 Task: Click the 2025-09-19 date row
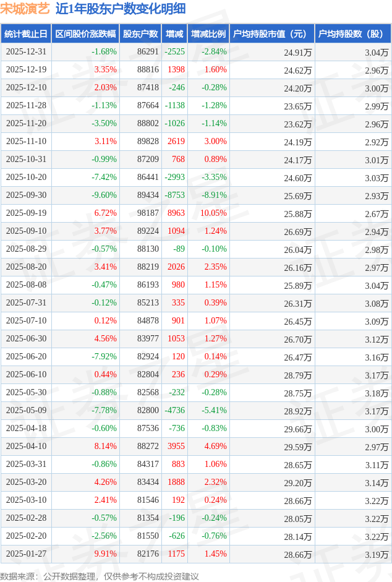[27, 213]
